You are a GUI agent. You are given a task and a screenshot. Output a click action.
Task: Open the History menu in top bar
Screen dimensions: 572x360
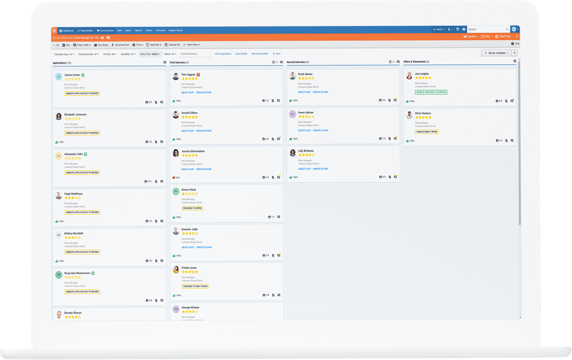click(149, 31)
